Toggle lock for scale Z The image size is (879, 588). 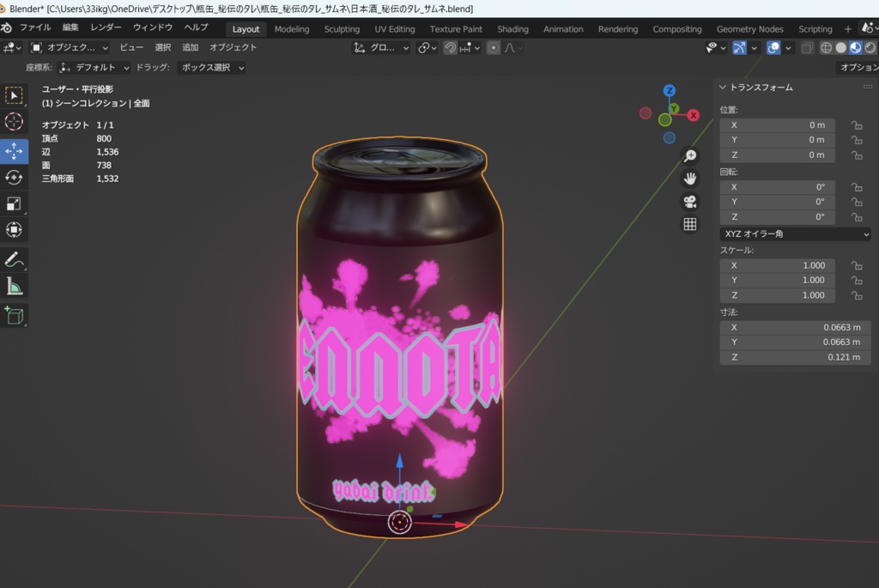[x=857, y=295]
